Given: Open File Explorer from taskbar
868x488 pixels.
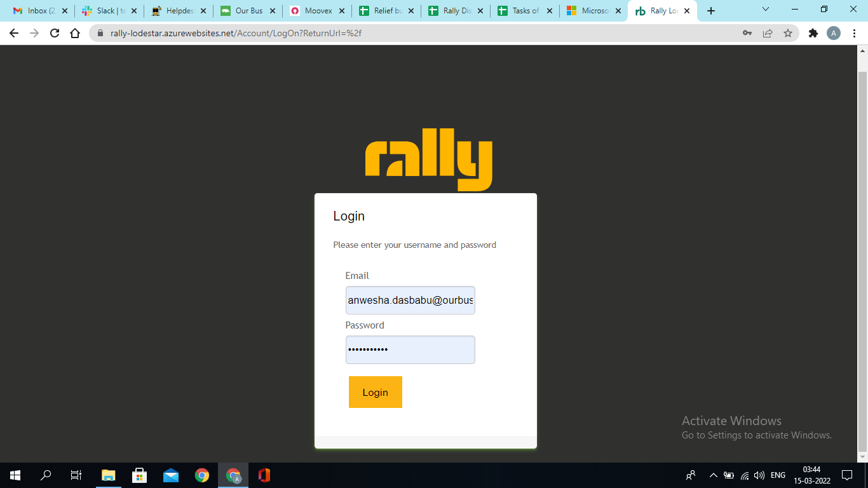Looking at the screenshot, I should tap(109, 475).
